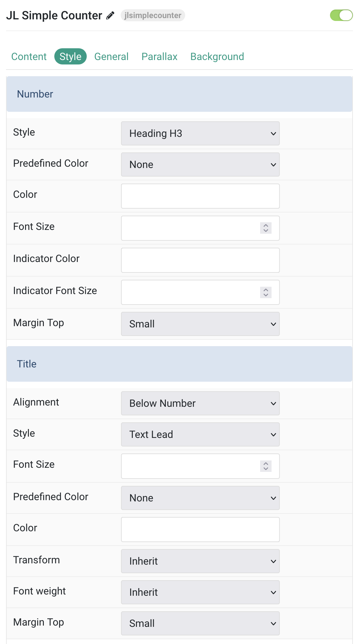Screen dimensions: 357x644
Task: Click the Number Color picker field
Action: [x=200, y=196]
